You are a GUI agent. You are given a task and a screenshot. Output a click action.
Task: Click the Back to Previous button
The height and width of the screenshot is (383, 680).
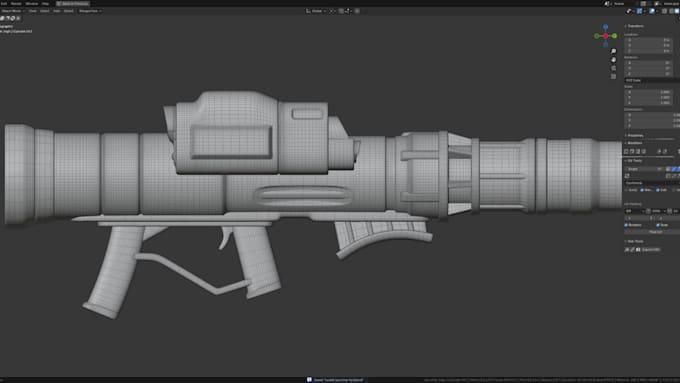point(73,3)
